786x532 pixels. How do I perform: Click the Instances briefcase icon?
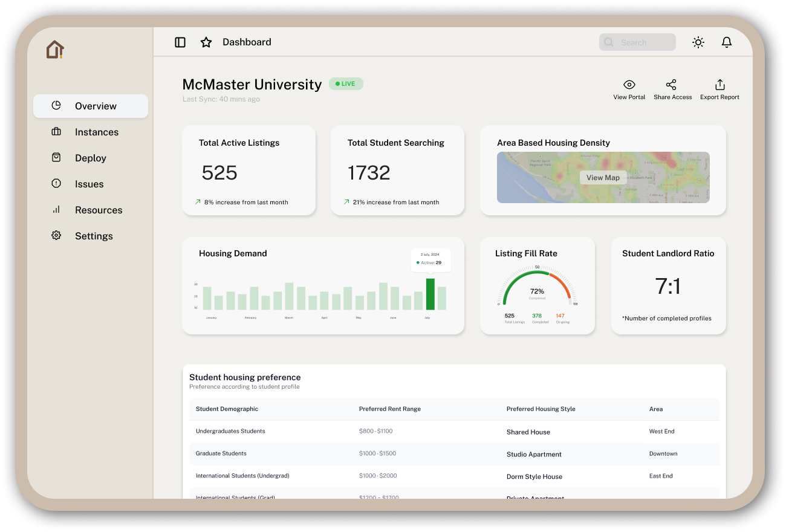tap(56, 132)
